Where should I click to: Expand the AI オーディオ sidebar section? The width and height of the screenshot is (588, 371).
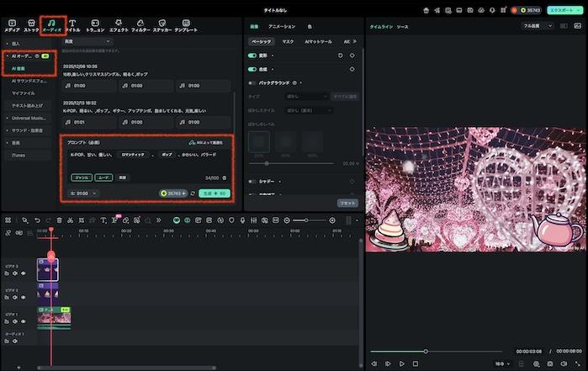tap(7, 56)
